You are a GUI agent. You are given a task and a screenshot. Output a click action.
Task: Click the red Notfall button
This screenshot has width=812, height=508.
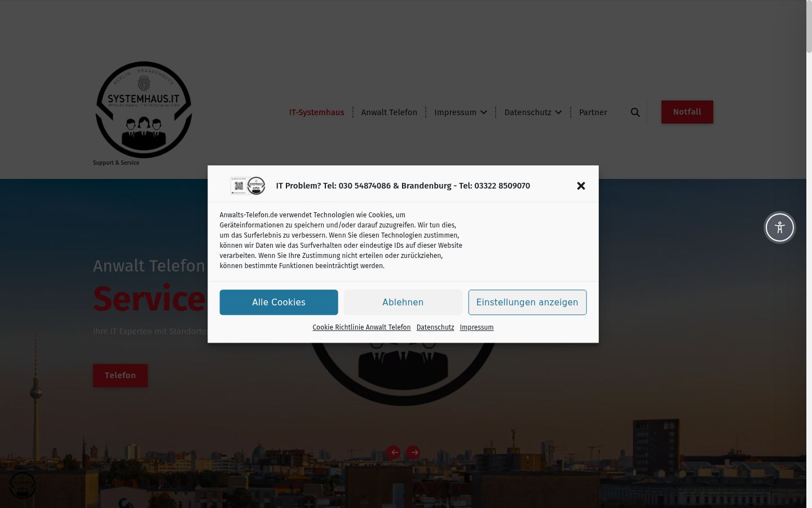click(687, 112)
